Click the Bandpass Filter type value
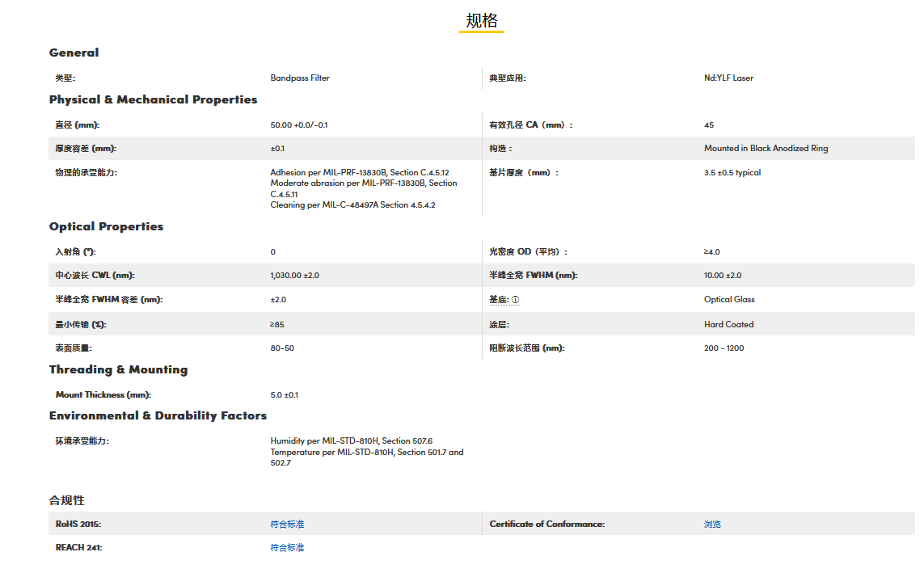 click(x=300, y=78)
